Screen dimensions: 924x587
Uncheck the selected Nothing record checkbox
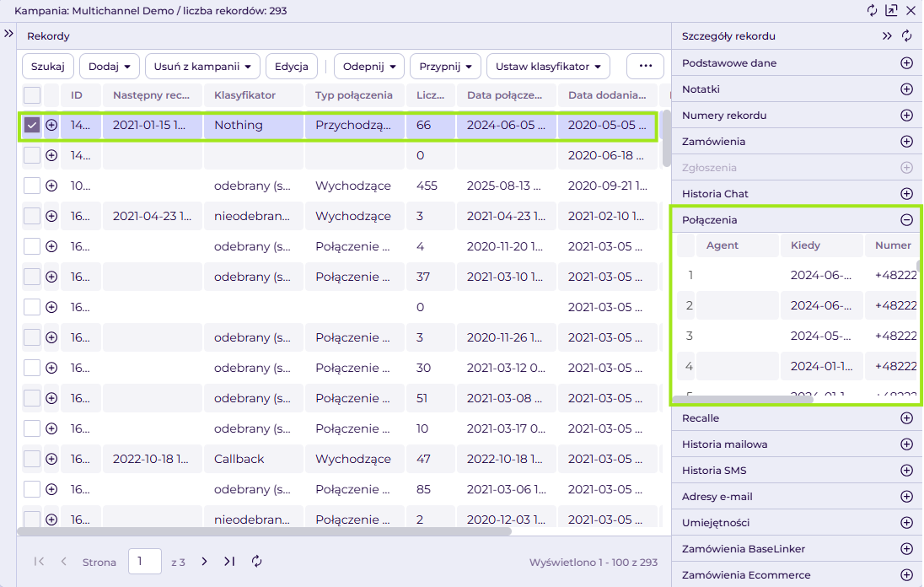32,125
